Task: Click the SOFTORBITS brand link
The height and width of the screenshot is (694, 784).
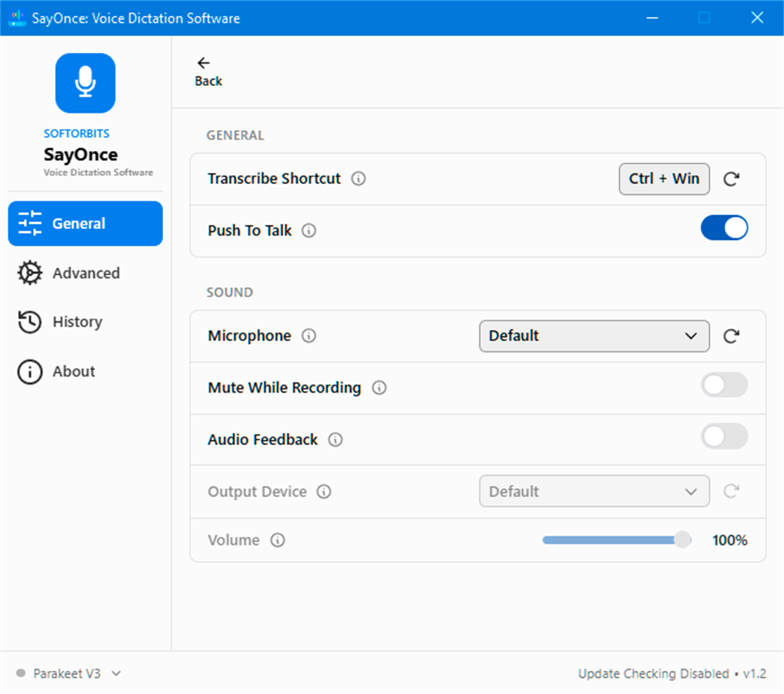Action: [x=77, y=133]
